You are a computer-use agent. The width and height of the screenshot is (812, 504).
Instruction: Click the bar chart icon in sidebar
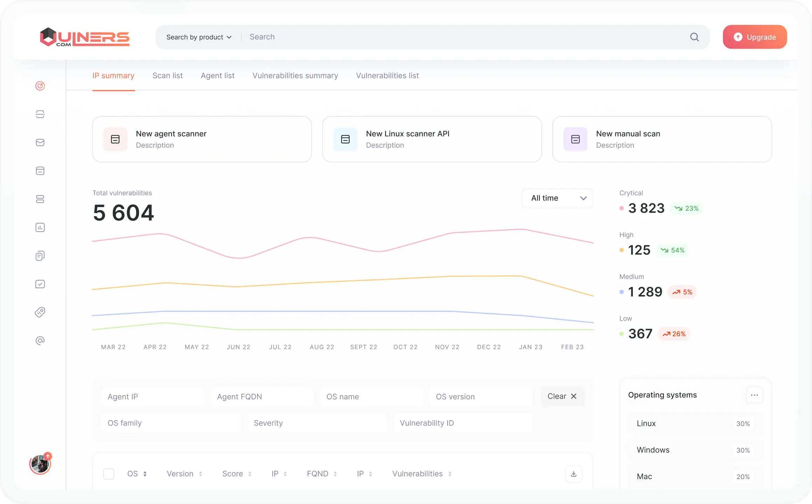click(x=40, y=227)
